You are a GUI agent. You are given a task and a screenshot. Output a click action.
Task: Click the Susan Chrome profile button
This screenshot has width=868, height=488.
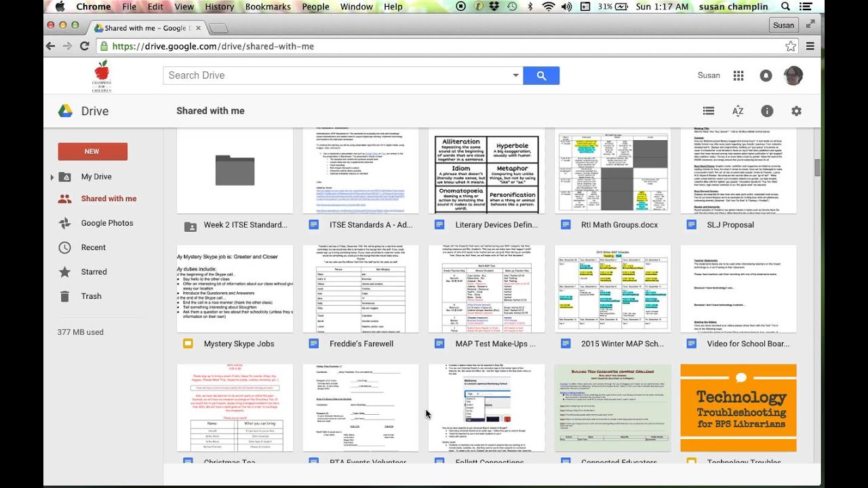pos(783,25)
